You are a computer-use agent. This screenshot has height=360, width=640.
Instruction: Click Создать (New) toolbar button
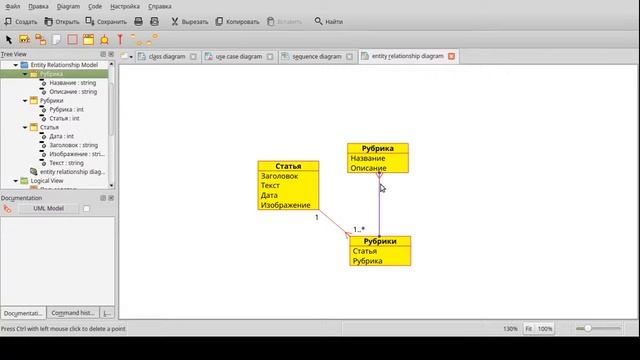[20, 22]
